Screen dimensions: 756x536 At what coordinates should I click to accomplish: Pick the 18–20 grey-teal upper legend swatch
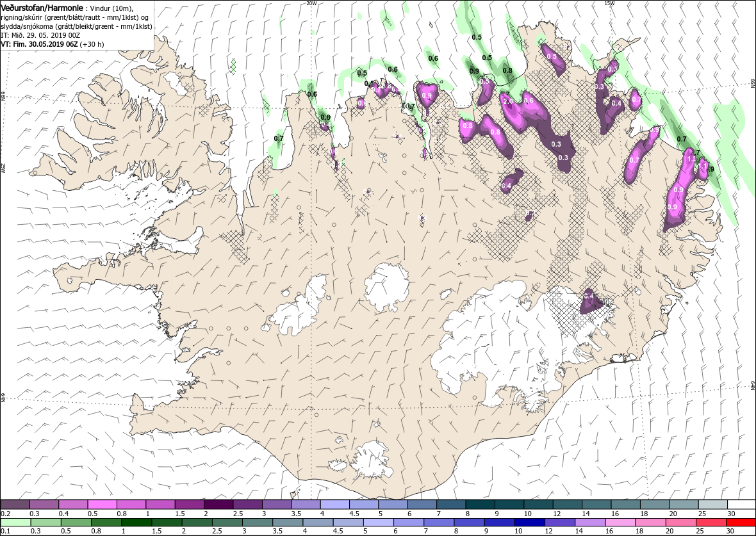654,505
